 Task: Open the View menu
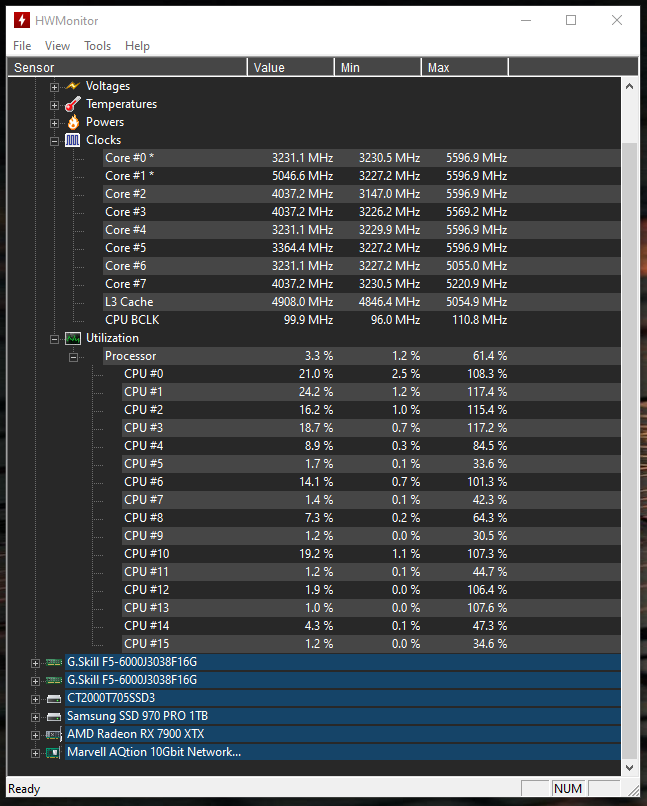pyautogui.click(x=58, y=46)
